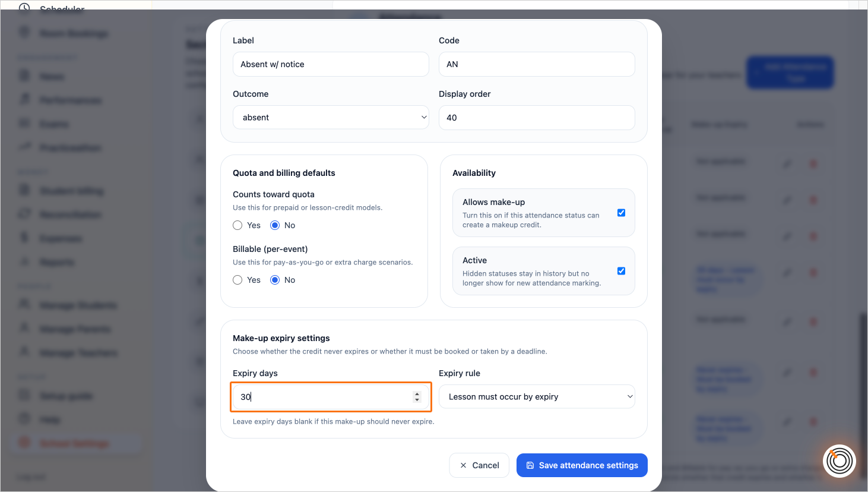The height and width of the screenshot is (492, 868).
Task: Increase Expiry days with the up stepper arrow
Action: (x=417, y=394)
